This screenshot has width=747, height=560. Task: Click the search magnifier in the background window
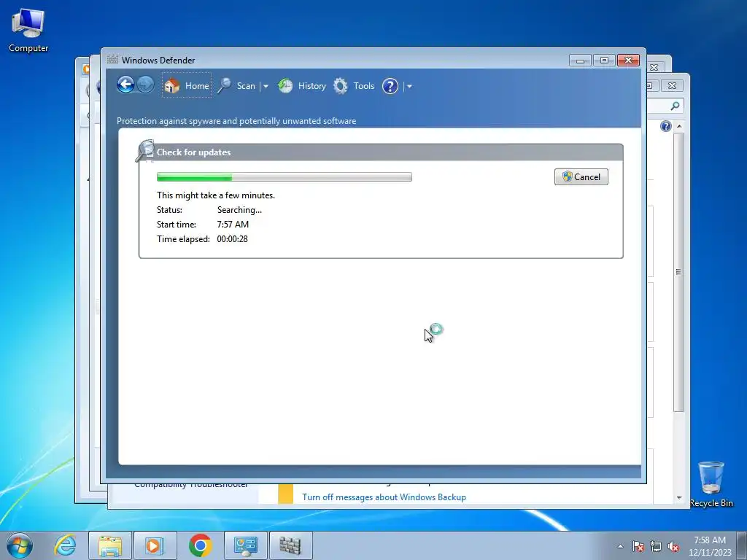tap(675, 106)
